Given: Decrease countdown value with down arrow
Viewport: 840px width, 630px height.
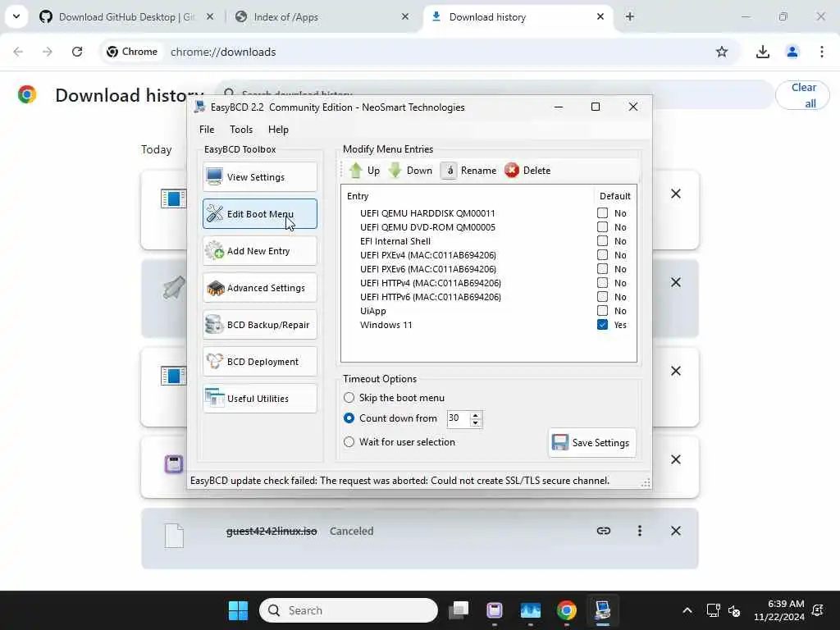Looking at the screenshot, I should point(476,422).
